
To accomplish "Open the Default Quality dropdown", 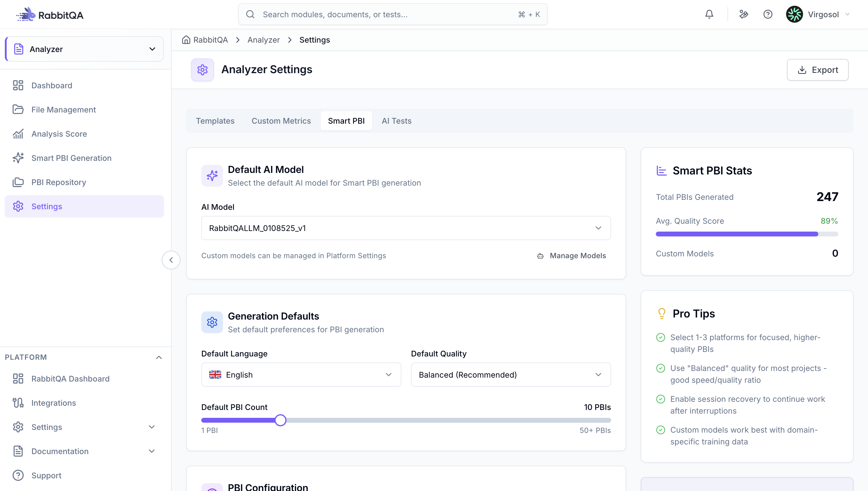I will click(x=511, y=375).
